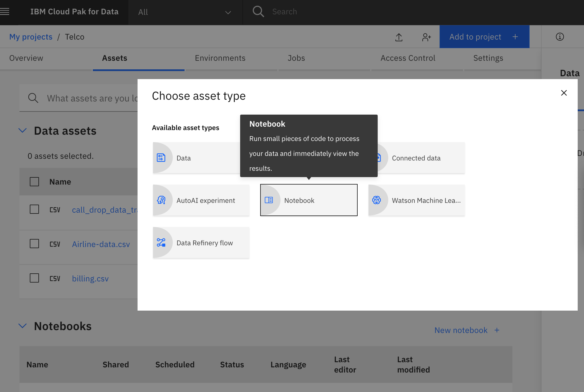584x392 pixels.
Task: Collapse the Data assets section
Action: point(23,131)
